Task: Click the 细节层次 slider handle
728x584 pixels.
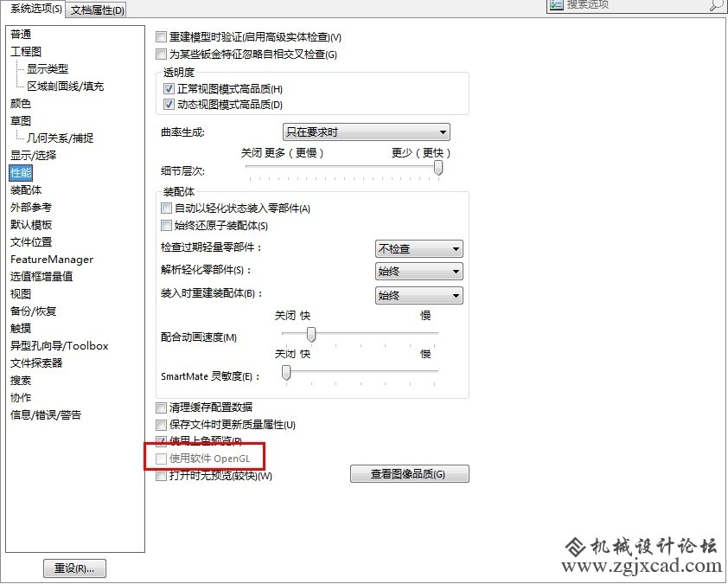Action: [437, 168]
